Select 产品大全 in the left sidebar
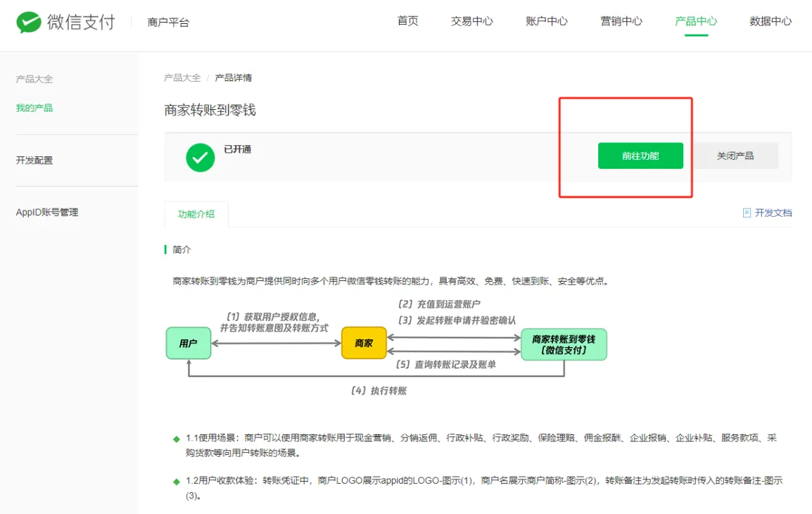 pyautogui.click(x=34, y=80)
